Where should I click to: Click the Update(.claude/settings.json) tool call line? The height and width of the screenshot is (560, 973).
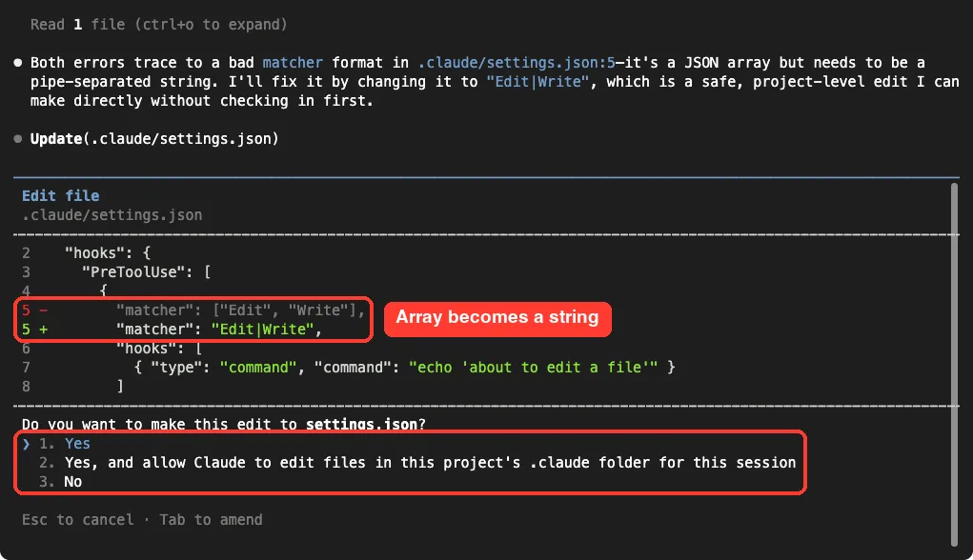click(x=154, y=138)
